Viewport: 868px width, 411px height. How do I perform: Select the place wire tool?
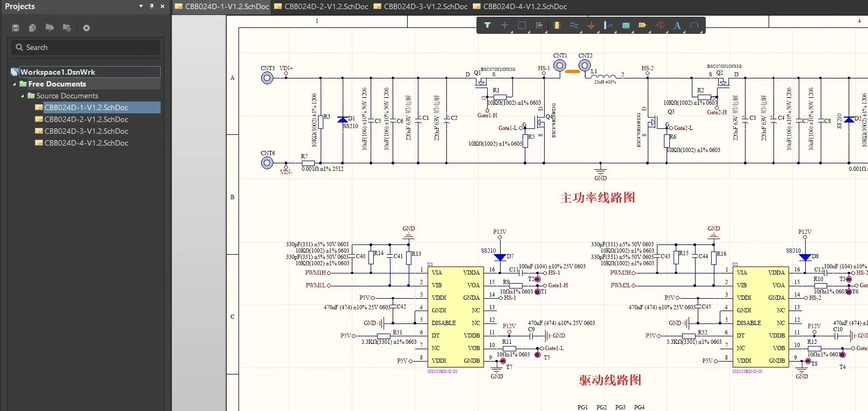574,25
